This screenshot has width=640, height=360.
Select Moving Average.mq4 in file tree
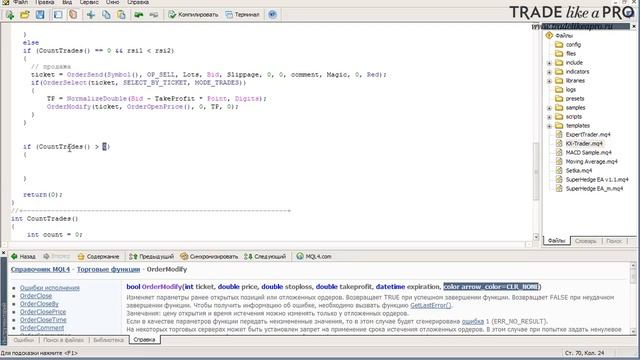coord(591,161)
